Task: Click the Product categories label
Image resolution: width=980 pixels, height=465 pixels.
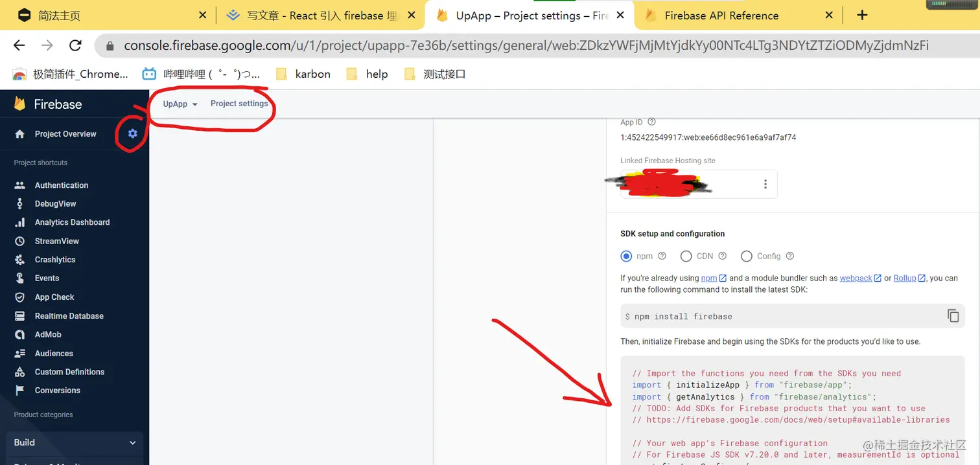Action: point(43,414)
